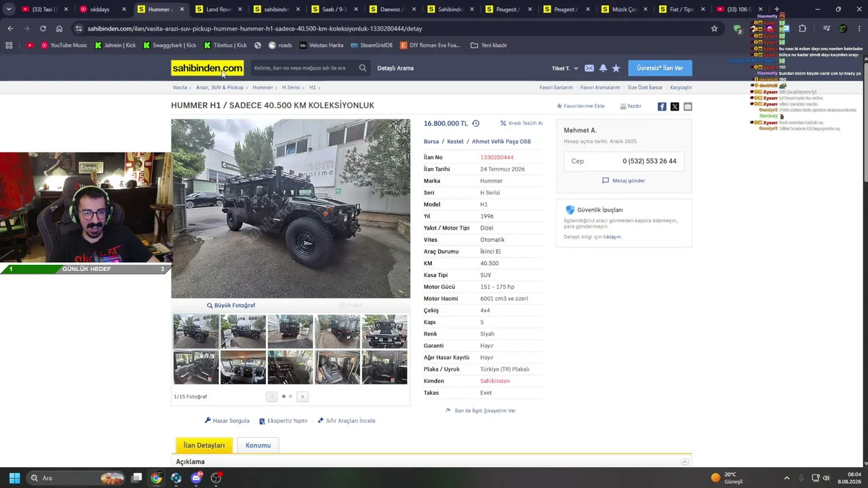Bookmark this page with the address bar star
Screen dimensions: 868x488
[x=714, y=28]
